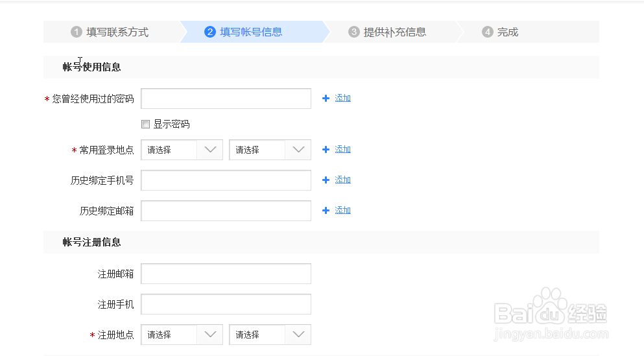Open first 注册地点 请选择 dropdown

coord(182,335)
